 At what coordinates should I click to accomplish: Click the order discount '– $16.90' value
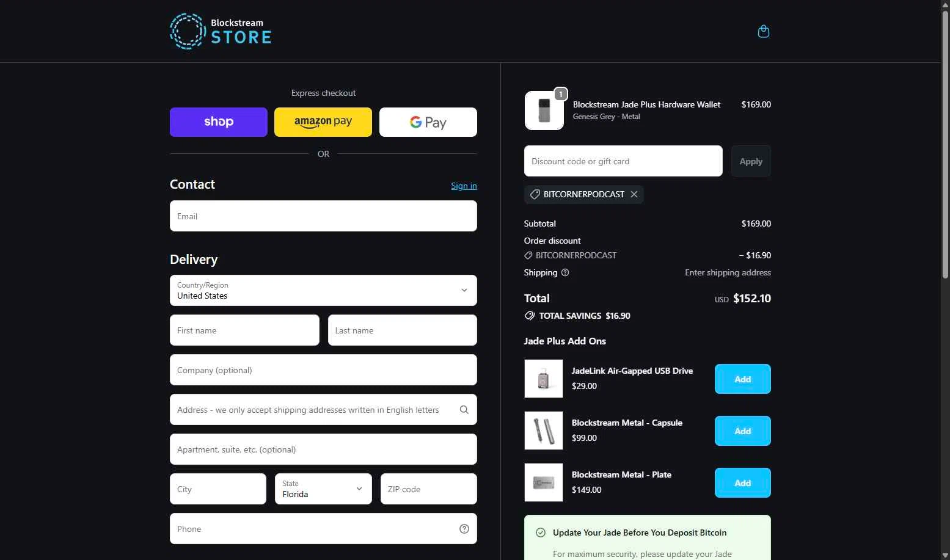point(755,255)
